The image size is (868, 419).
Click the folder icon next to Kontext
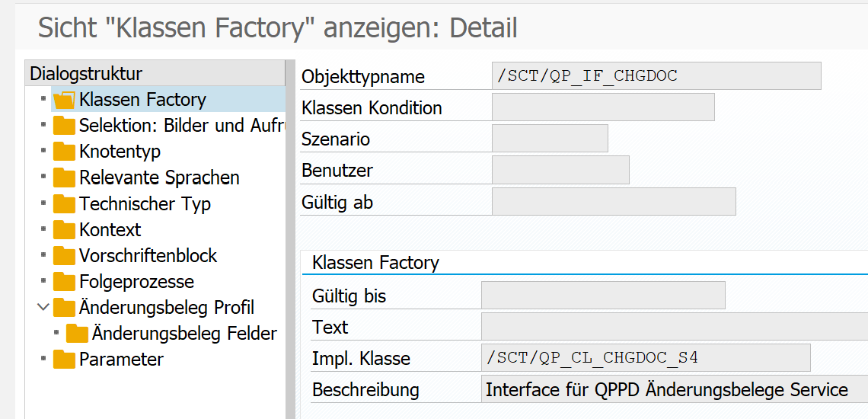tap(64, 229)
